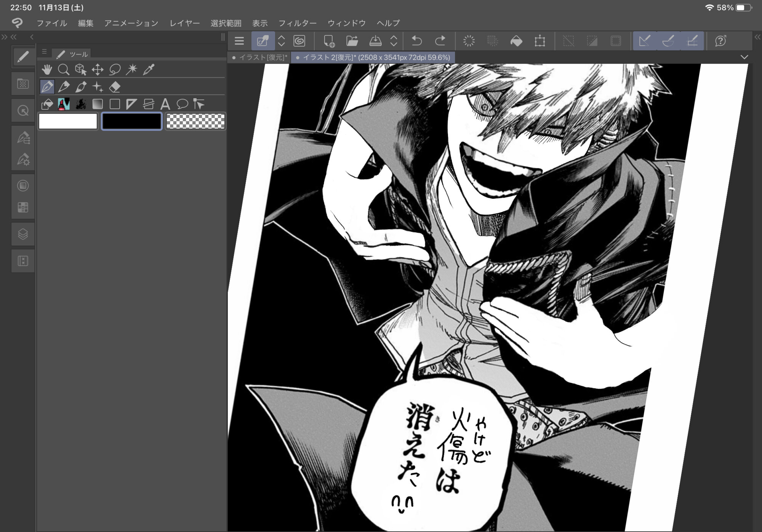Toggle snap to grid
This screenshot has width=762, height=532.
pos(692,41)
